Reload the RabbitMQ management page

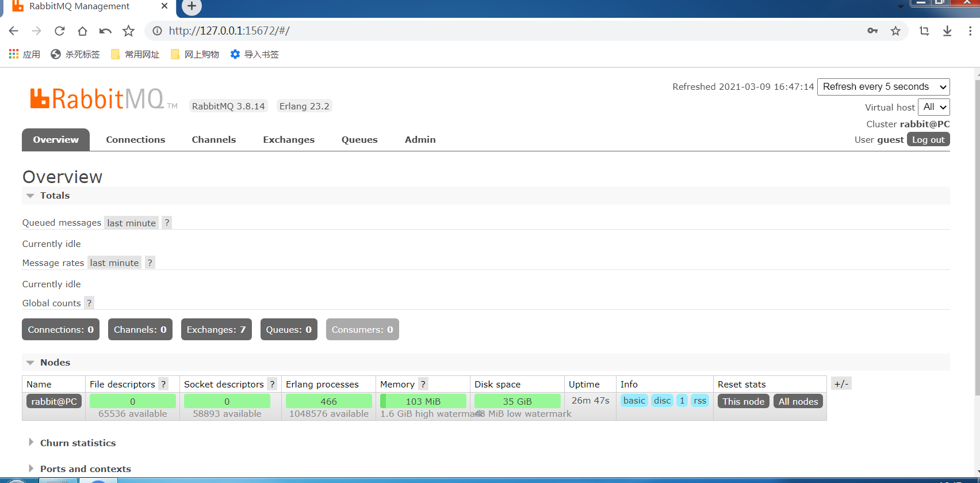60,31
